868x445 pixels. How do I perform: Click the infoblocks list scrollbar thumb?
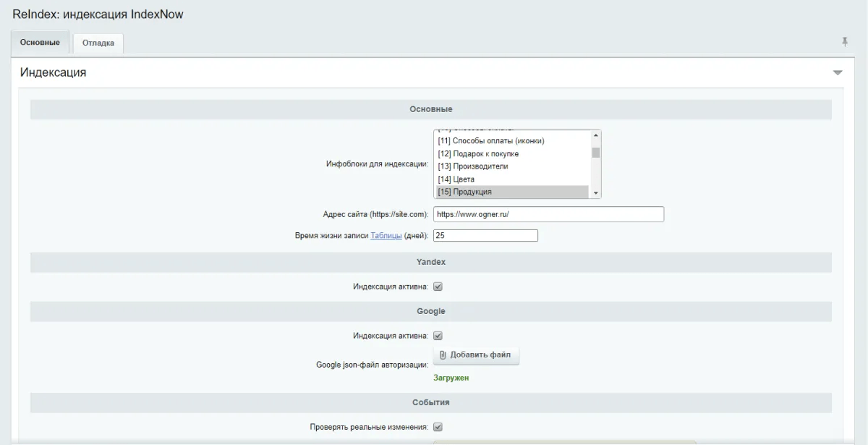click(x=596, y=152)
